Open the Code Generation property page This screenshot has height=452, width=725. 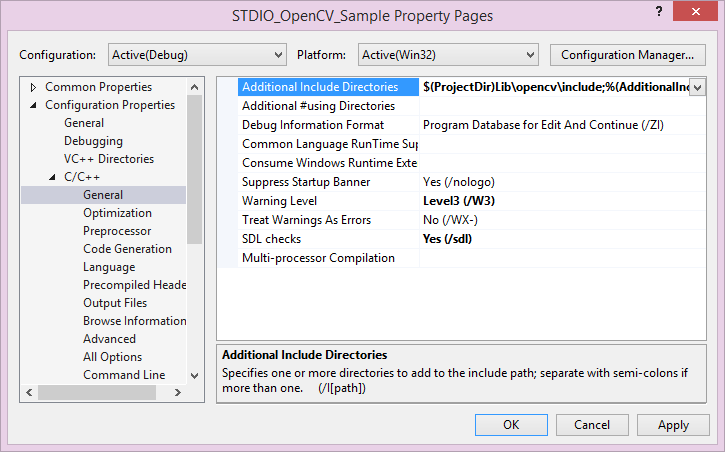[x=127, y=249]
